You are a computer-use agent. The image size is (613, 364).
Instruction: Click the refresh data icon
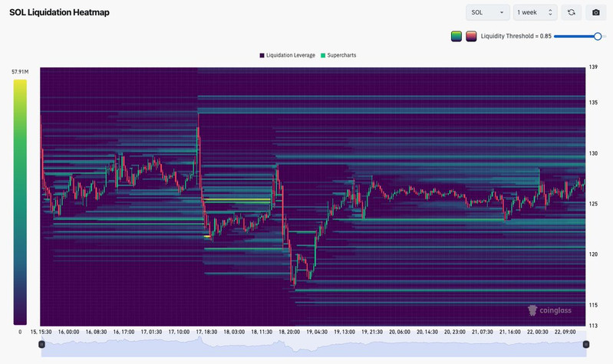point(571,12)
